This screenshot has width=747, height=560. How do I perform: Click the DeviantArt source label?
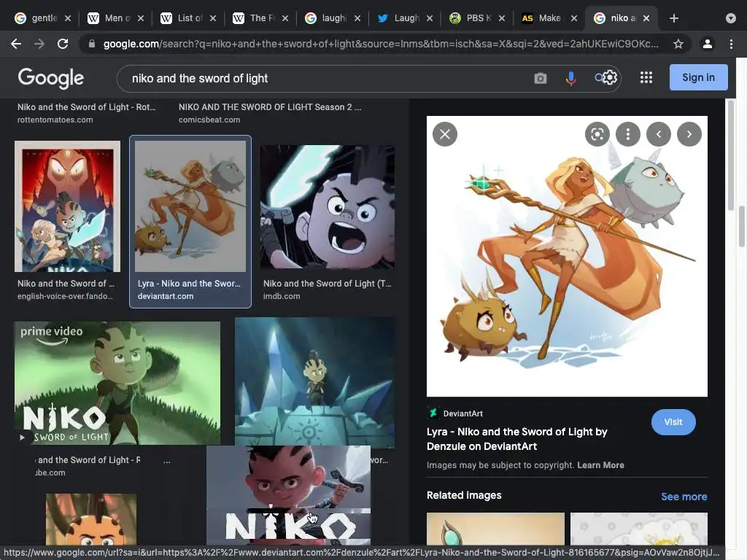pyautogui.click(x=462, y=413)
